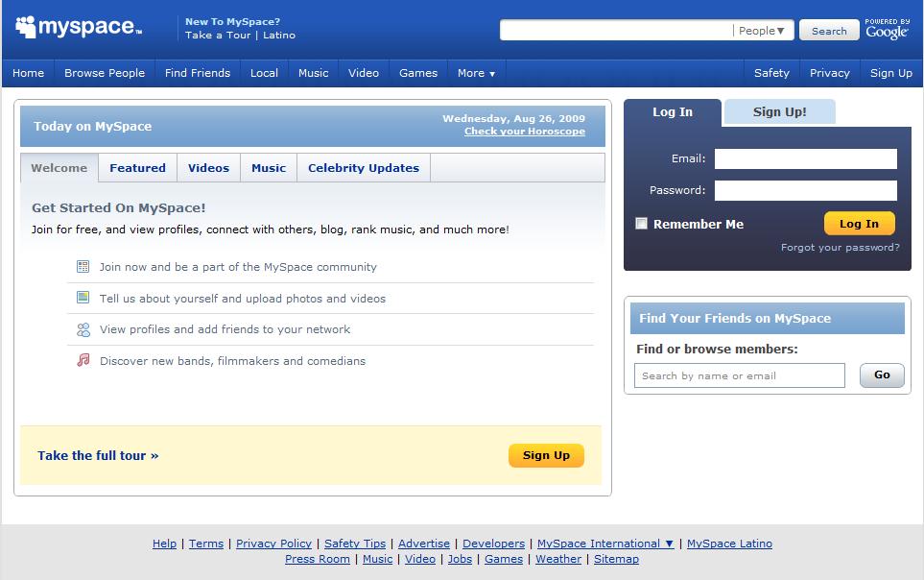
Task: Open the Help footer link
Action: pyautogui.click(x=164, y=544)
